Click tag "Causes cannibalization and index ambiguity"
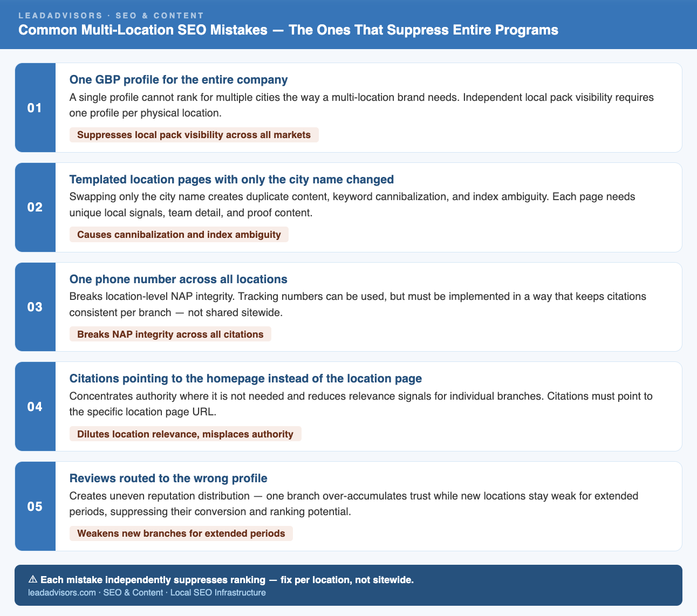 point(179,235)
